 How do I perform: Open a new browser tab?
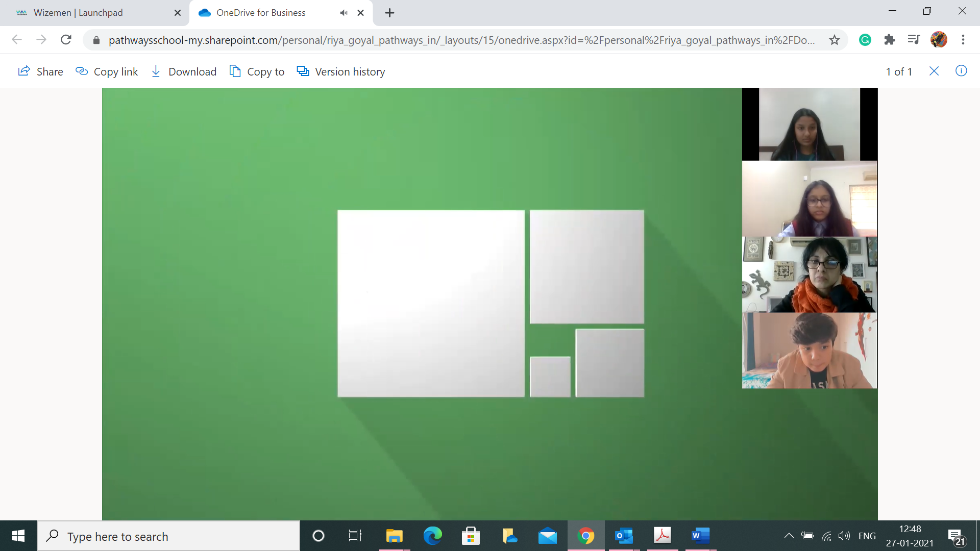pyautogui.click(x=389, y=13)
